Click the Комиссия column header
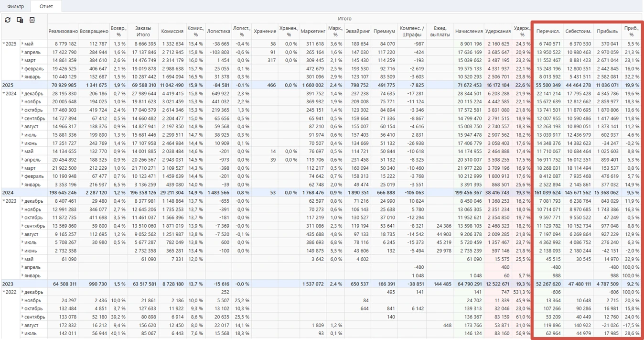Viewport: 644px width, 340px height. pos(172,31)
